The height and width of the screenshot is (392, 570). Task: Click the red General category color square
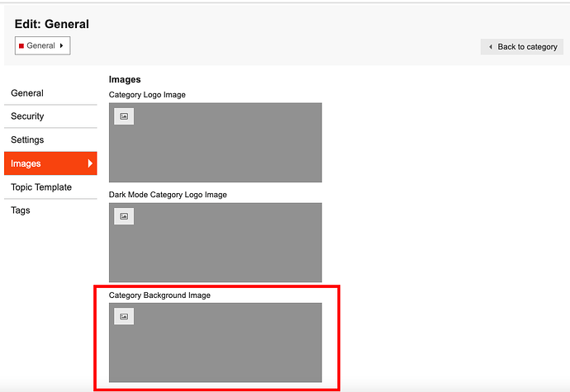coord(21,45)
